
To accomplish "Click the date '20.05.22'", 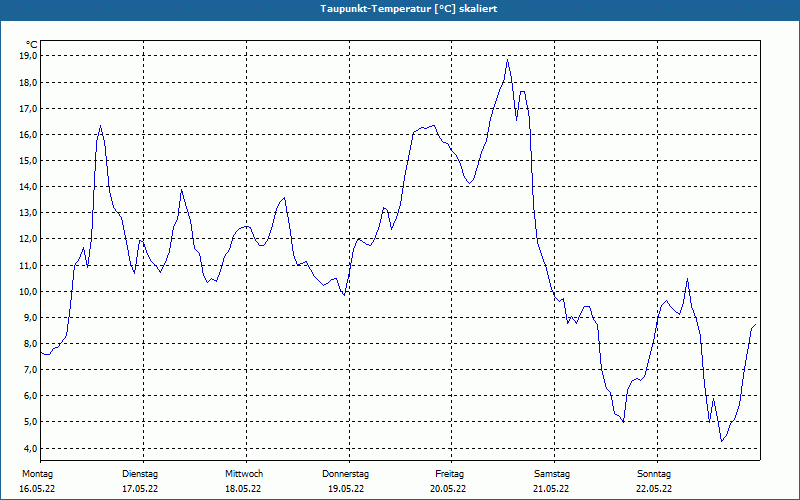I will point(448,489).
